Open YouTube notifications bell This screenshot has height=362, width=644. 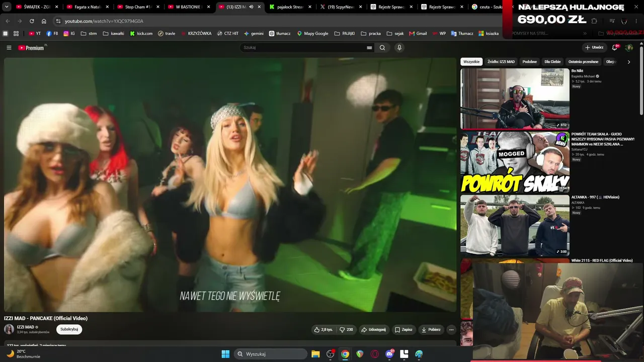pyautogui.click(x=615, y=48)
